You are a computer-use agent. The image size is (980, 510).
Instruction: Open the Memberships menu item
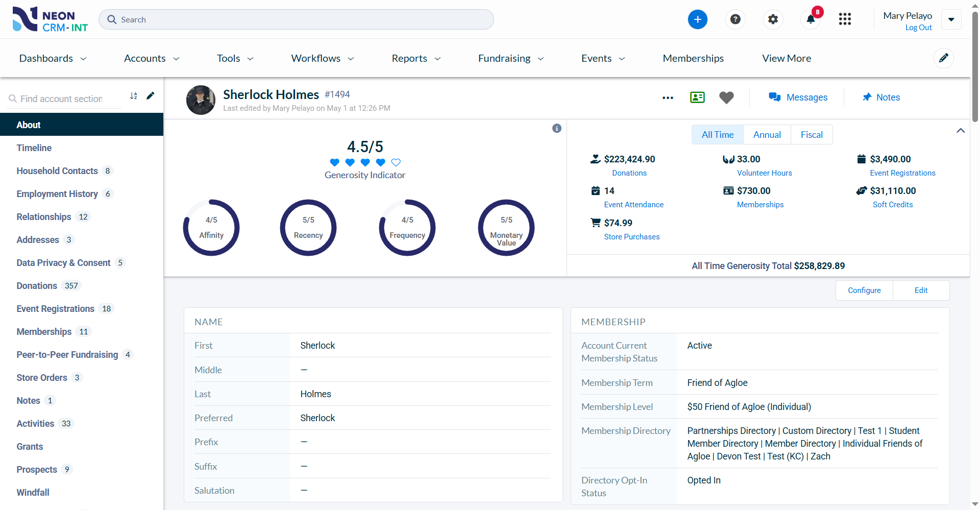coord(693,58)
